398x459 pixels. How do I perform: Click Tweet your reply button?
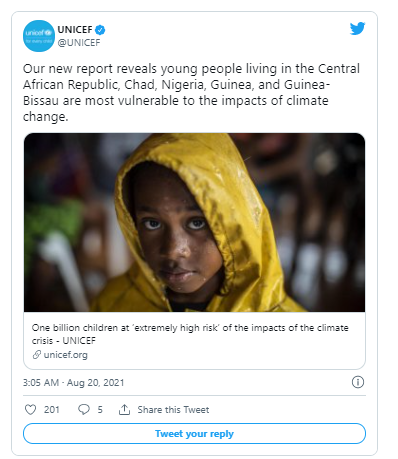point(194,433)
